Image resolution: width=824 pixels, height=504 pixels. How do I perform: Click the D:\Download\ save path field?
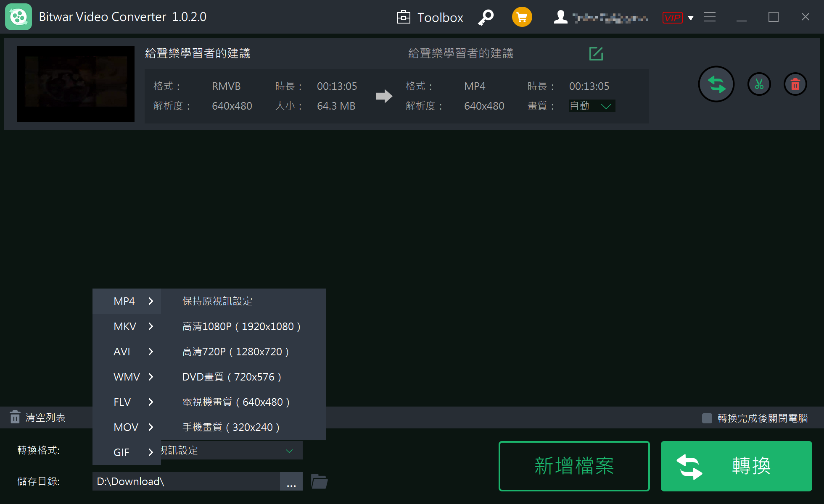186,481
